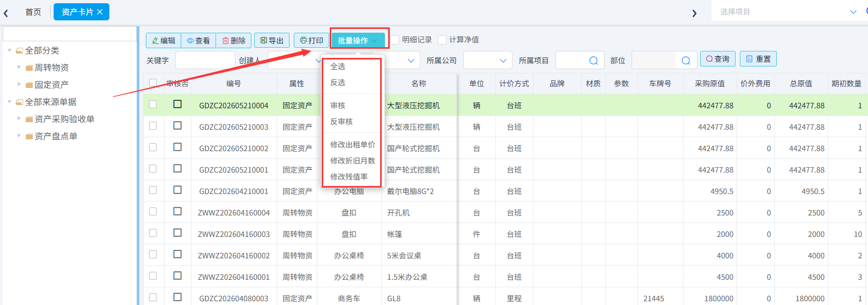This screenshot has width=868, height=305.
Task: Open the 所属公司 dropdown
Action: click(487, 61)
